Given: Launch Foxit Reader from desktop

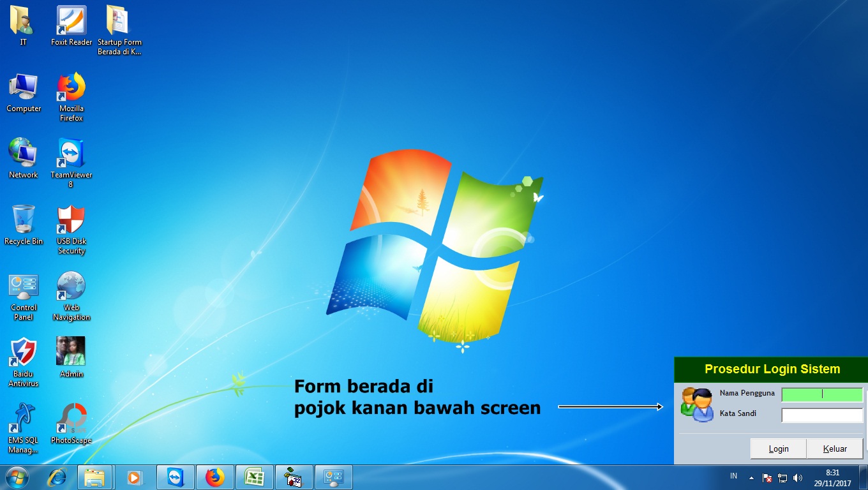Looking at the screenshot, I should click(71, 26).
